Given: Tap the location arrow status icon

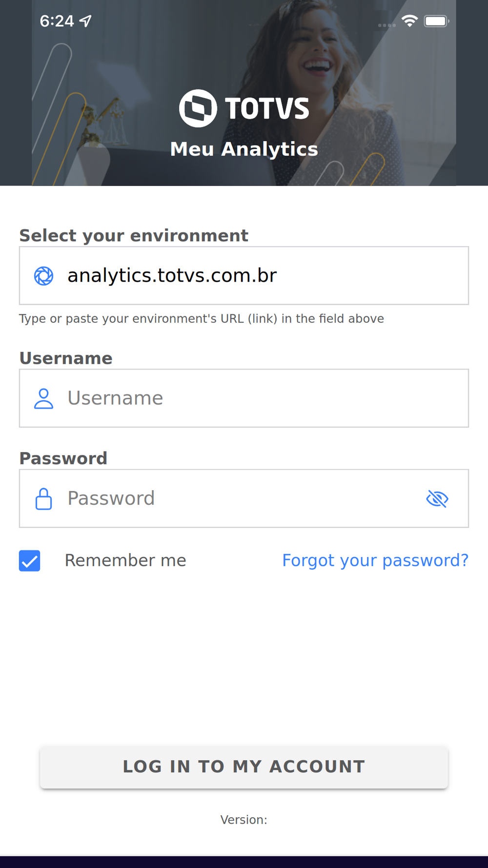Looking at the screenshot, I should (86, 21).
